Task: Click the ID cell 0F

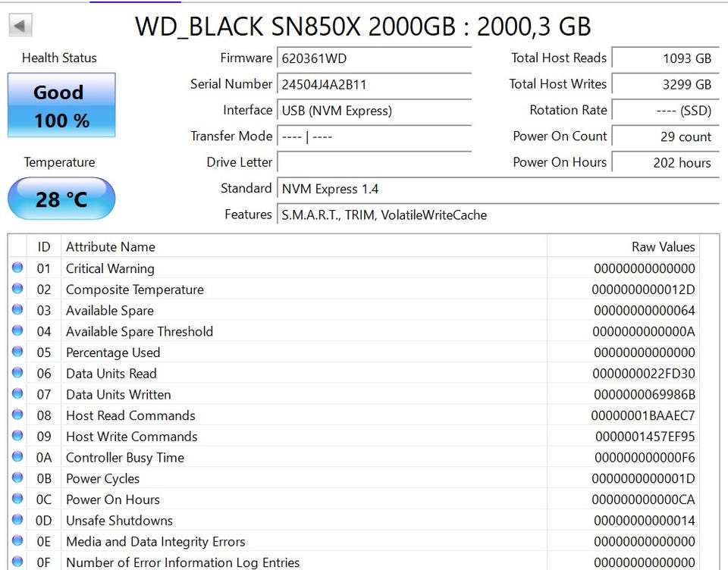Action: coord(44,562)
